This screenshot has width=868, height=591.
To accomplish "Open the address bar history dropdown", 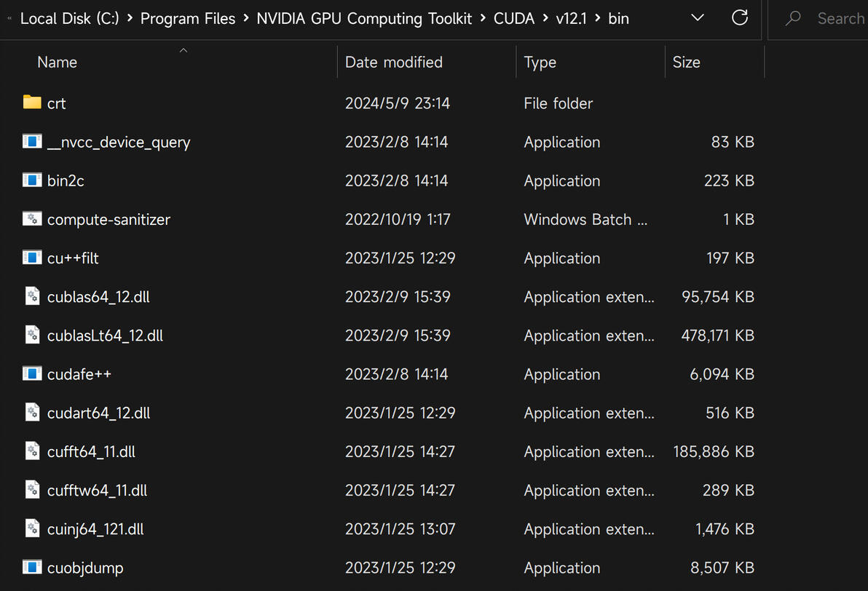I will [698, 18].
